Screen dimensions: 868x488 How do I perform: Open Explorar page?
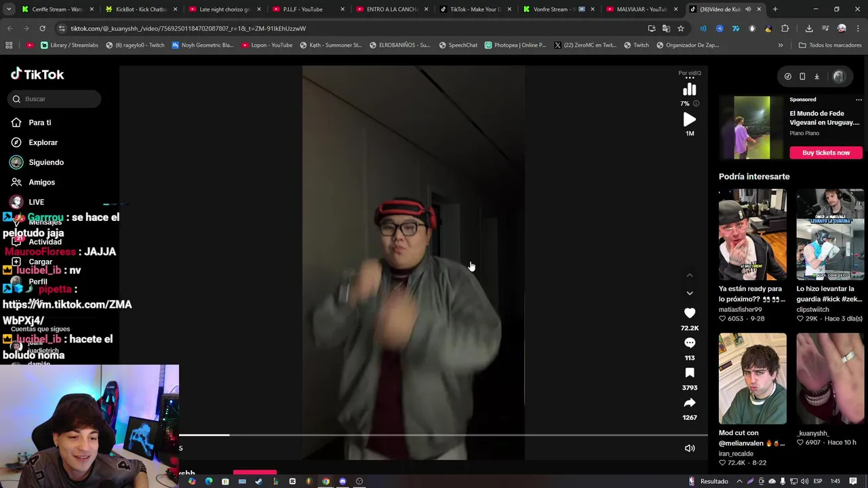tap(43, 142)
